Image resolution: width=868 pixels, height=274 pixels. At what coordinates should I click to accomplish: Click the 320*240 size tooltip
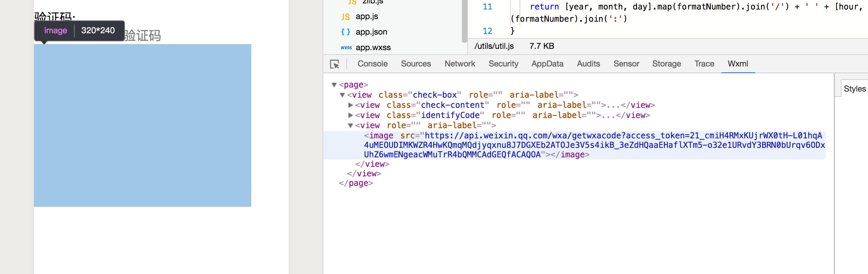[98, 31]
